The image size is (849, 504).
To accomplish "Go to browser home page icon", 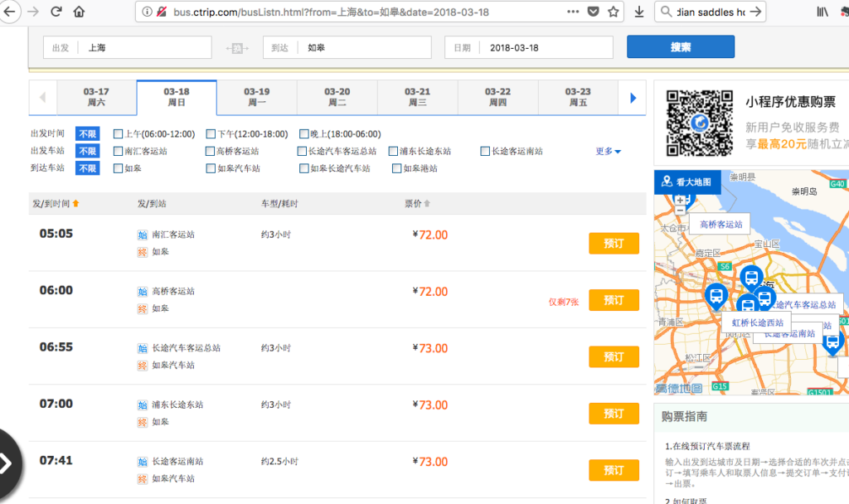I will pyautogui.click(x=79, y=12).
